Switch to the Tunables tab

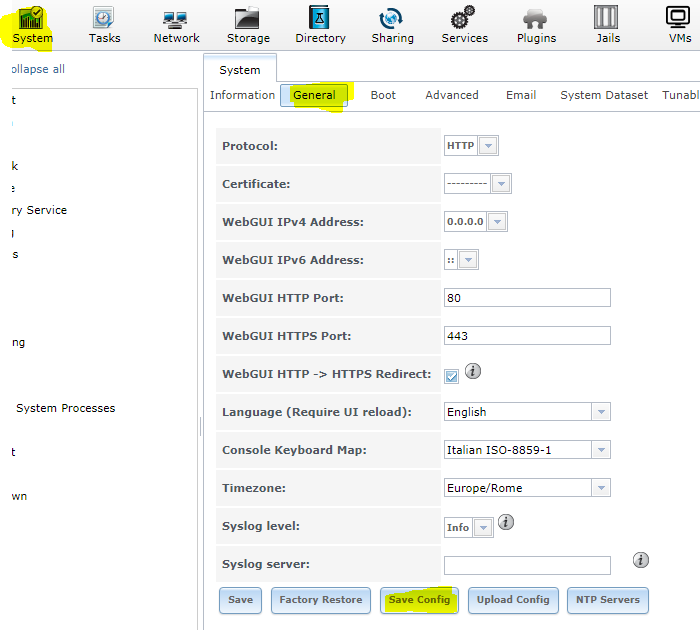click(681, 95)
